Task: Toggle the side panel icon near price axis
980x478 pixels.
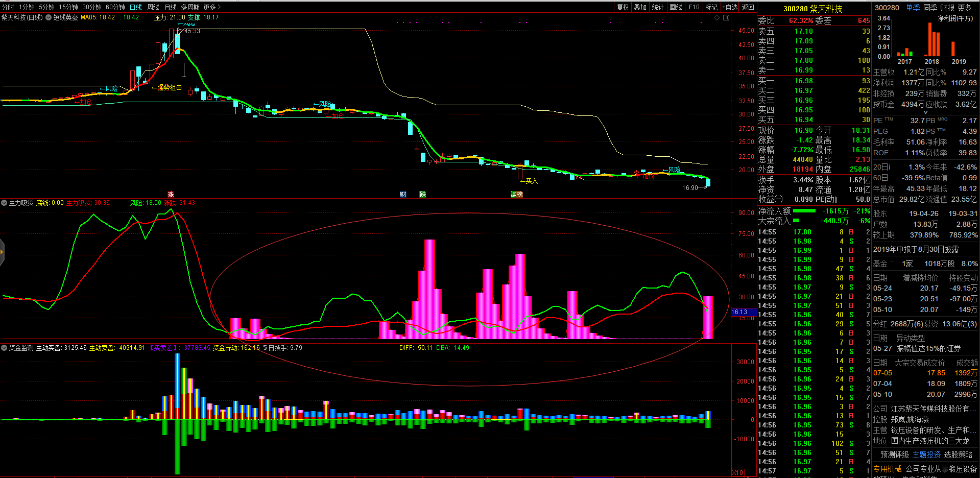Action: [726, 17]
